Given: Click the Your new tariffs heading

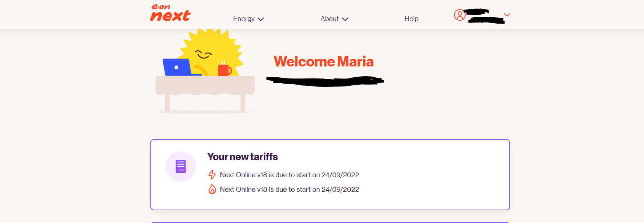Looking at the screenshot, I should click(x=242, y=157).
